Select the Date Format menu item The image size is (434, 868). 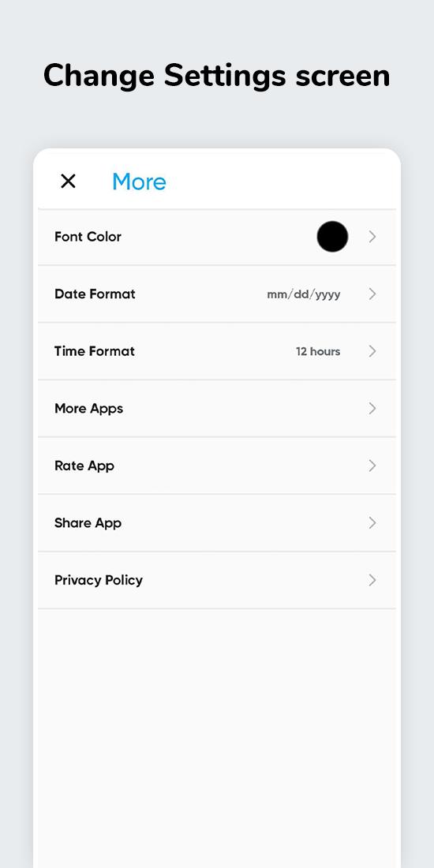point(217,294)
